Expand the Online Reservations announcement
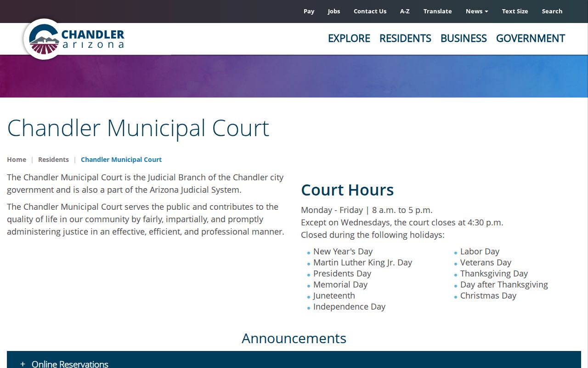The width and height of the screenshot is (588, 368). pyautogui.click(x=294, y=360)
